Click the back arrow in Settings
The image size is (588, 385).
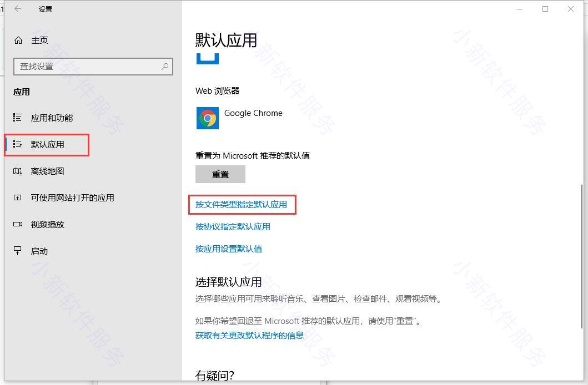point(18,9)
